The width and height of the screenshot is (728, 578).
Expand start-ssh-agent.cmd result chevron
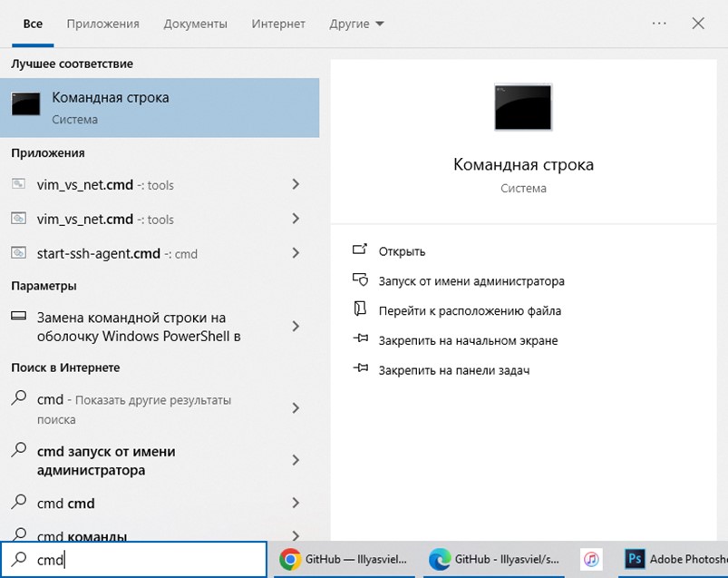[296, 254]
